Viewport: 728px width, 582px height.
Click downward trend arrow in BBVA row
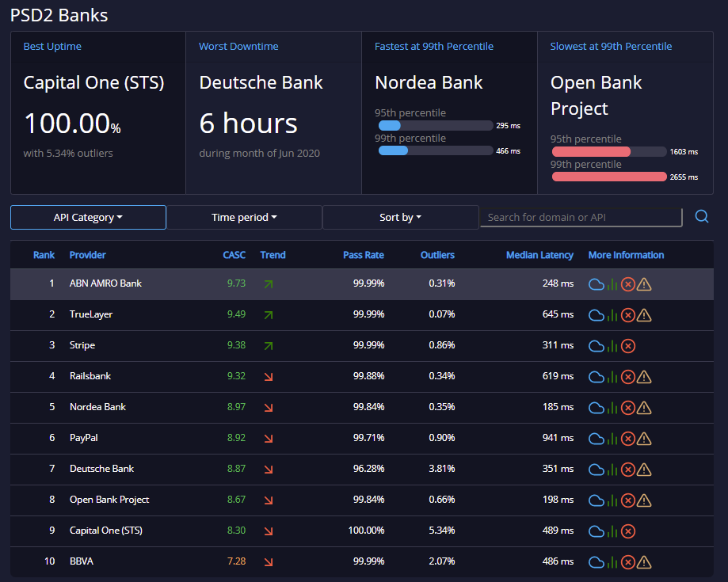click(269, 562)
